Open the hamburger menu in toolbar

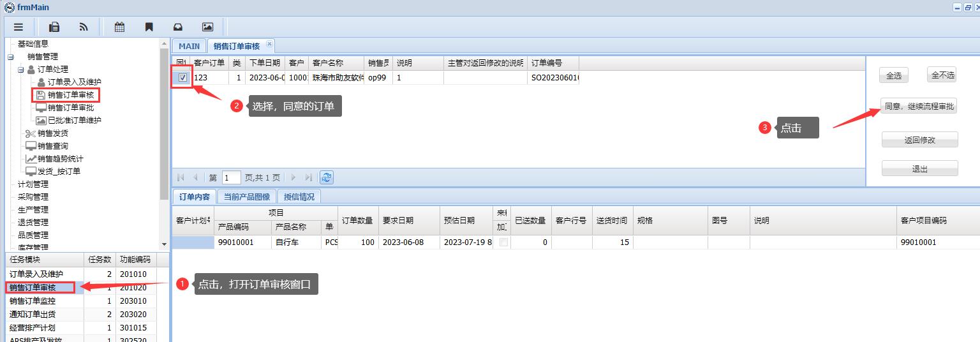click(19, 27)
